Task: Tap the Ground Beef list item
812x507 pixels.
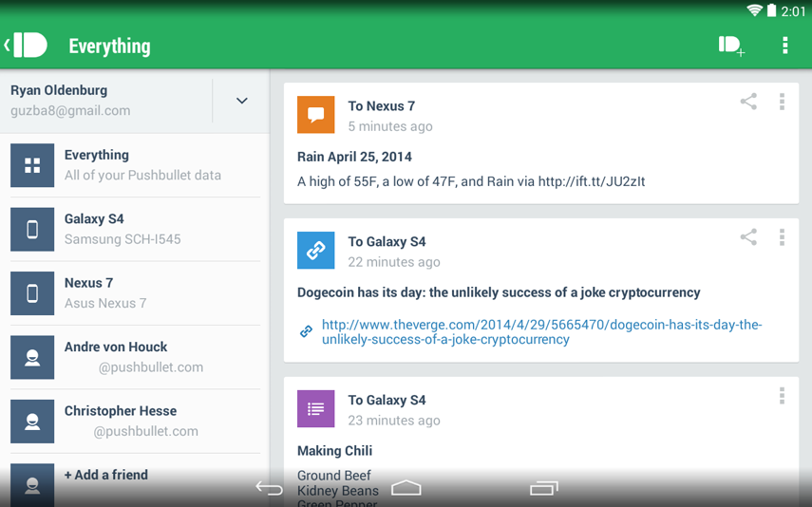Action: point(334,476)
